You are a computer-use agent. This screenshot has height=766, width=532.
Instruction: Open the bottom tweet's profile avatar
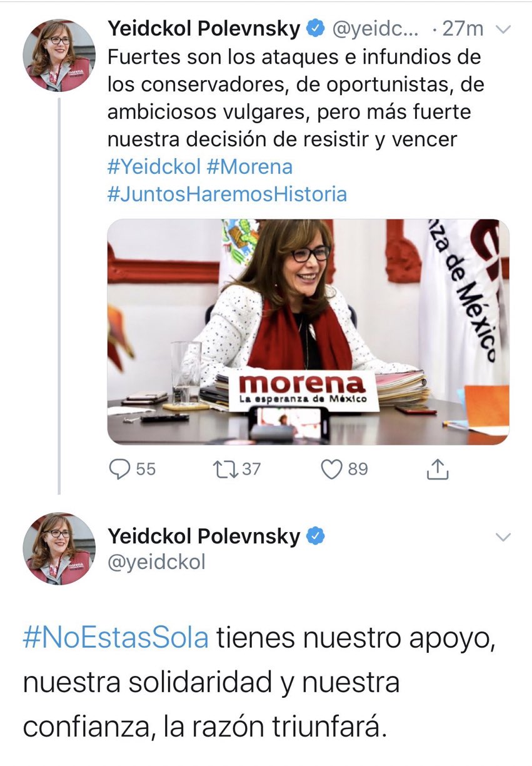pos(59,549)
